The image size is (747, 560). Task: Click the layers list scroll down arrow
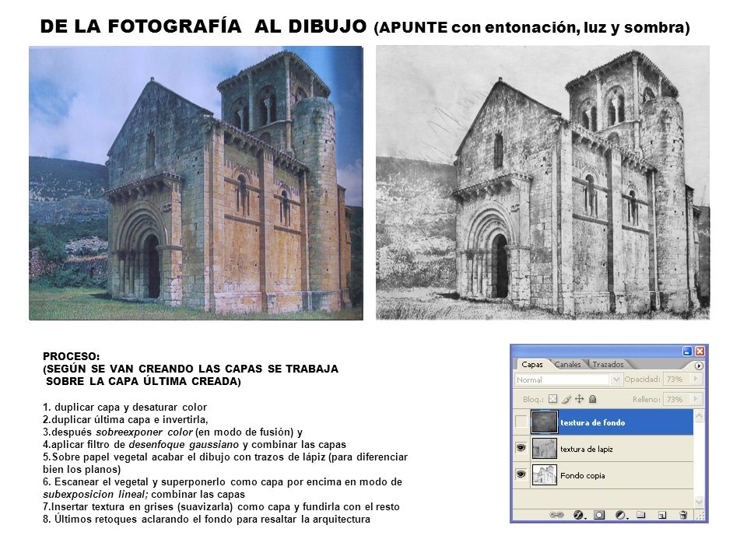point(699,502)
